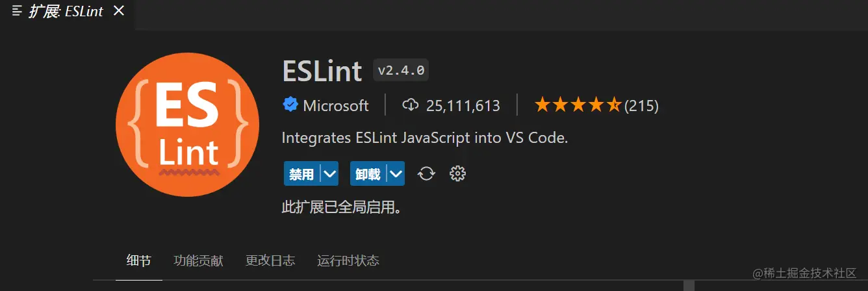The width and height of the screenshot is (868, 291).
Task: Close the 扩展: ESLint editor tab
Action: (119, 11)
